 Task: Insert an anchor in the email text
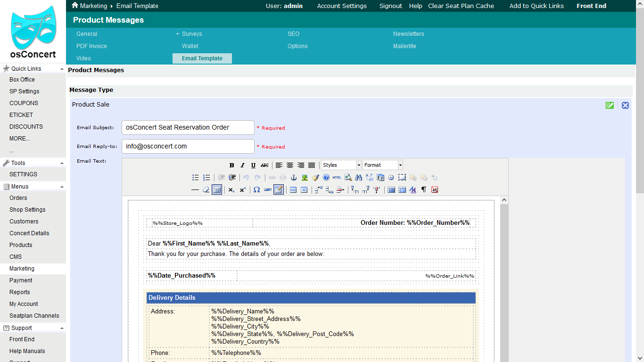(293, 178)
